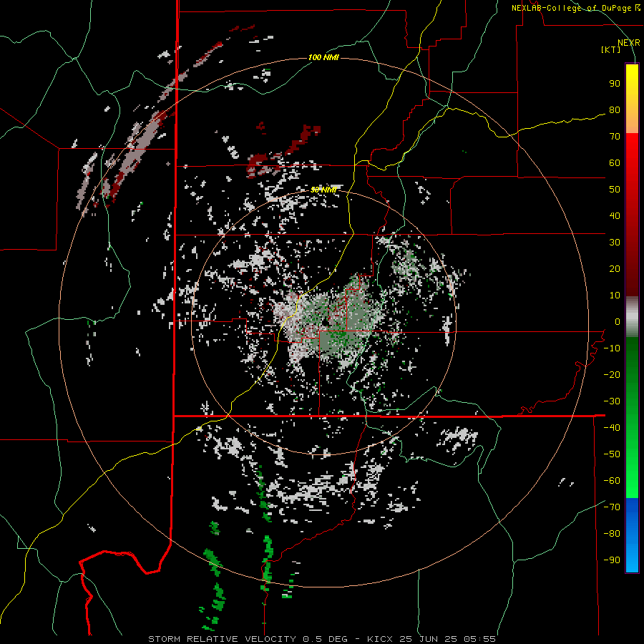This screenshot has height=644, width=644.
Task: Click the 80 value on the velocity scale
Action: [615, 110]
